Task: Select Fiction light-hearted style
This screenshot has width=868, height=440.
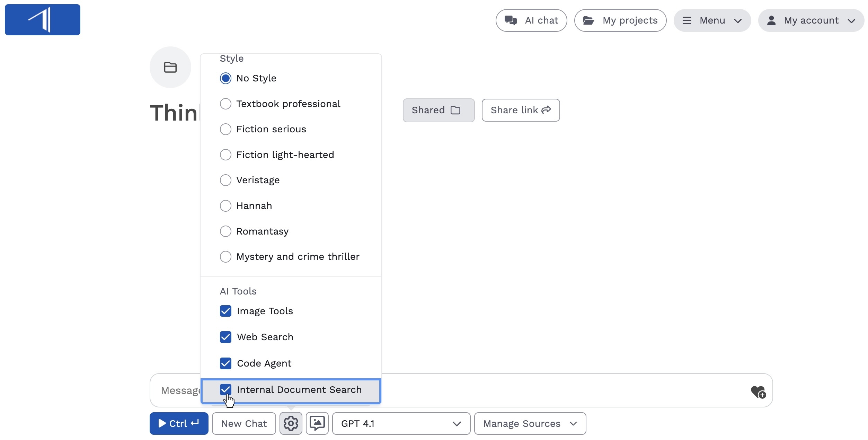Action: (225, 155)
